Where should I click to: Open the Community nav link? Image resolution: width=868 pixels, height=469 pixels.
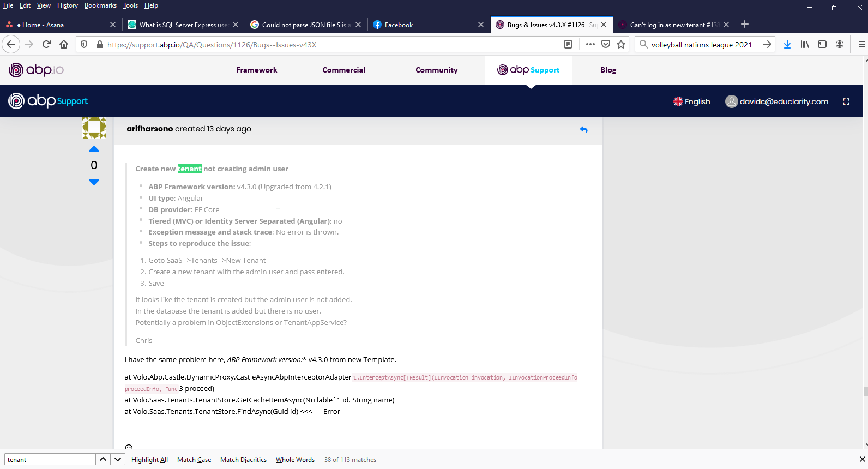coord(437,70)
